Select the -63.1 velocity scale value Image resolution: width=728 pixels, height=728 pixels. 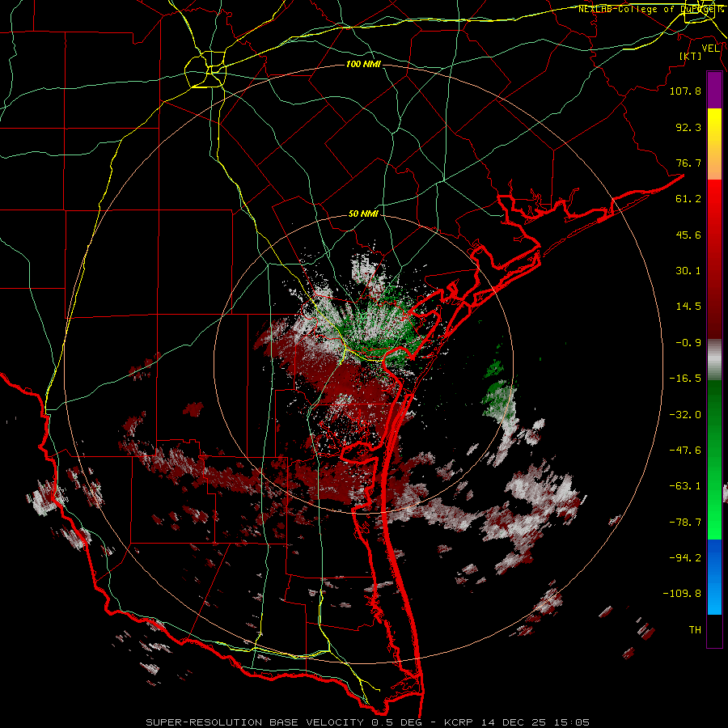[685, 486]
